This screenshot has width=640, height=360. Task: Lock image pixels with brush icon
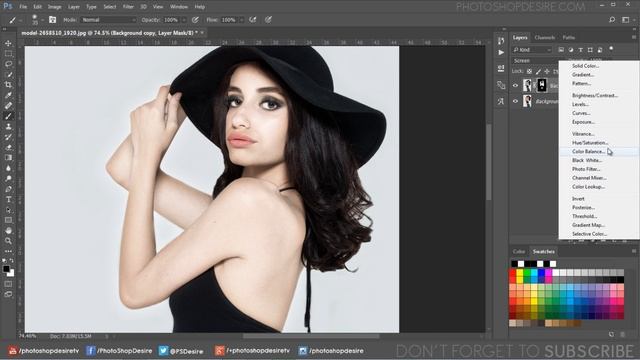pyautogui.click(x=538, y=71)
